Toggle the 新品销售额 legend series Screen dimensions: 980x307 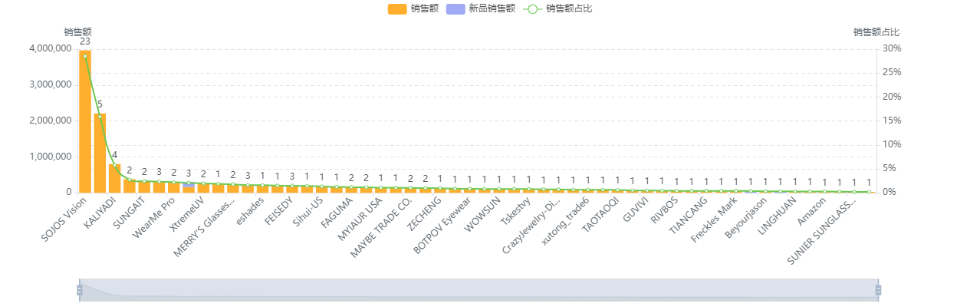click(x=481, y=8)
